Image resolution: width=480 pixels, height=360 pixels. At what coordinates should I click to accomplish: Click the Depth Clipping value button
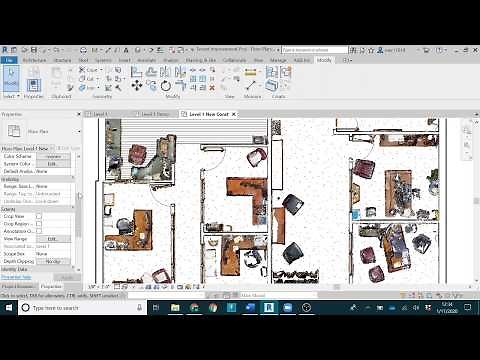(x=53, y=262)
